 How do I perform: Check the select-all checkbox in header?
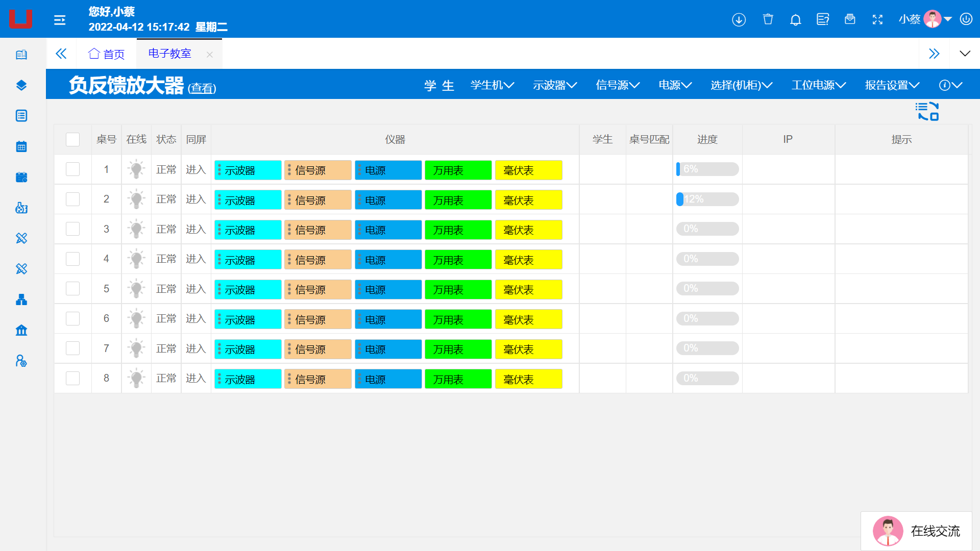tap(72, 139)
